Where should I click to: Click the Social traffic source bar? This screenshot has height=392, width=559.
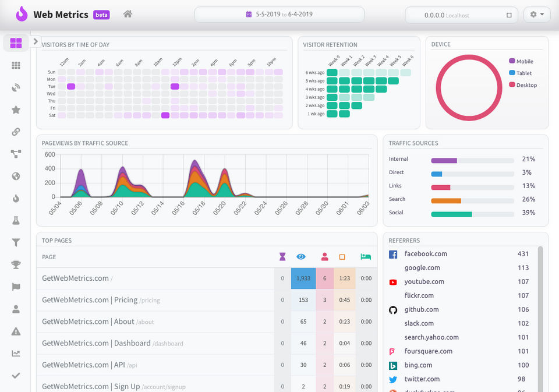472,214
